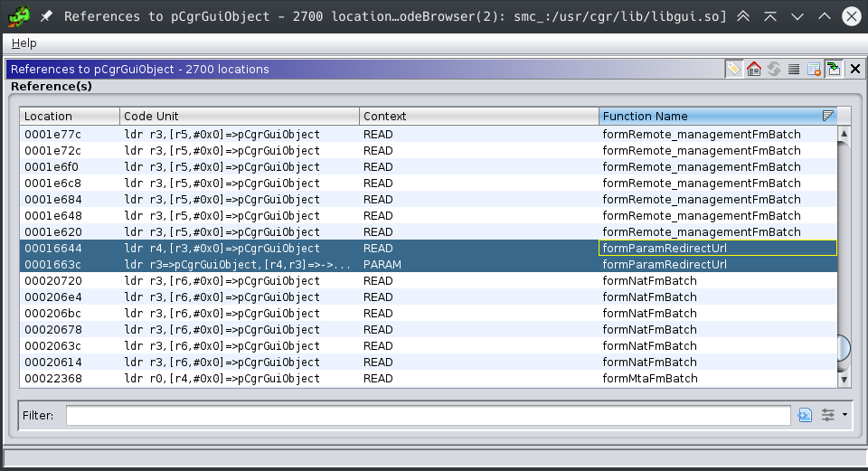Image resolution: width=868 pixels, height=471 pixels.
Task: Toggle the offcut references tag icon
Action: click(x=734, y=69)
